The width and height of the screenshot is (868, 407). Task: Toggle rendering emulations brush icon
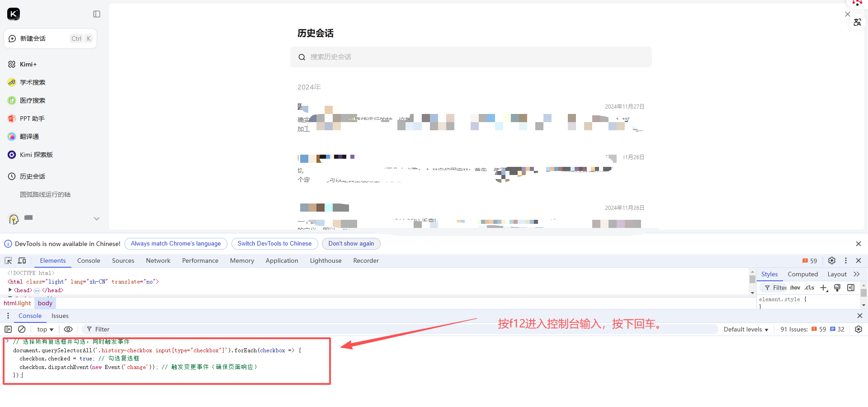(x=837, y=288)
